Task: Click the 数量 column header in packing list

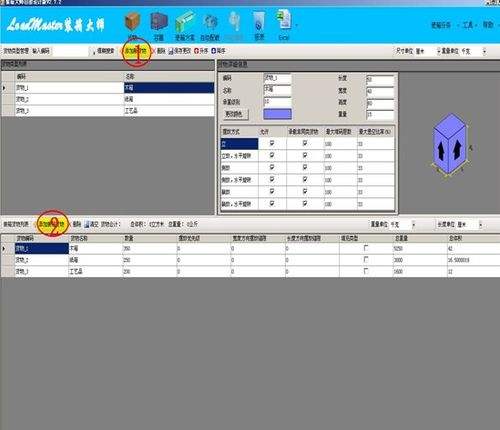Action: [x=150, y=238]
